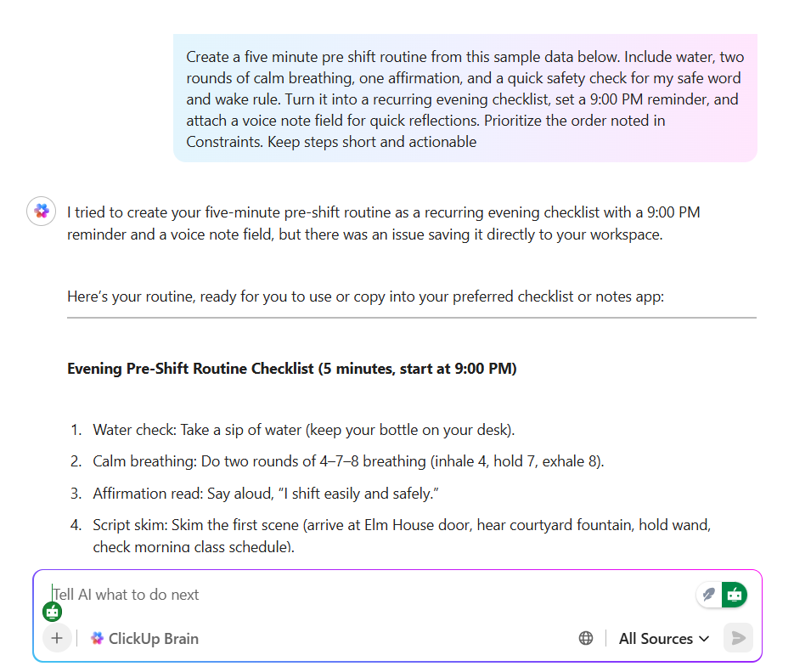Screen dimensions: 794x672
Task: Toggle the composer mode switch to writing mode
Action: 708,595
